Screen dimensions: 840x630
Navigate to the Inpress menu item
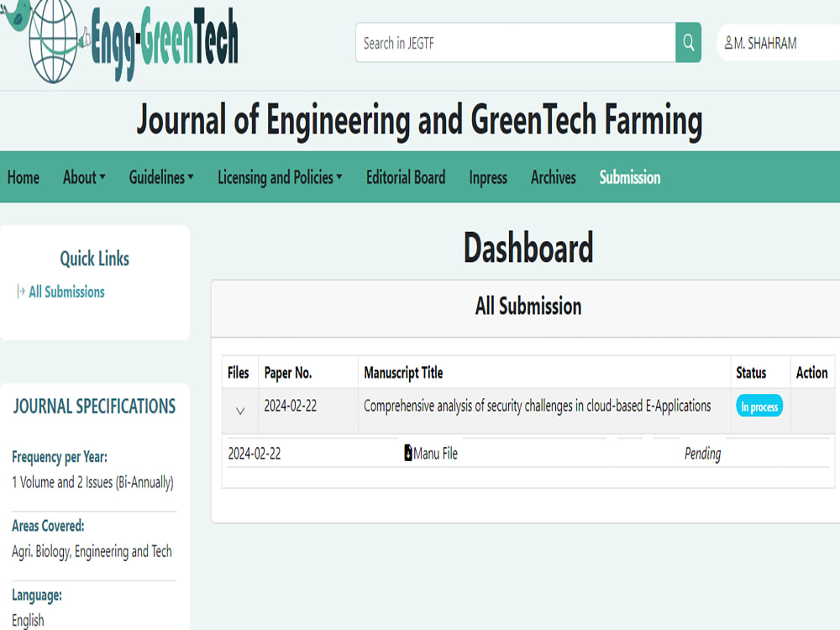click(487, 177)
